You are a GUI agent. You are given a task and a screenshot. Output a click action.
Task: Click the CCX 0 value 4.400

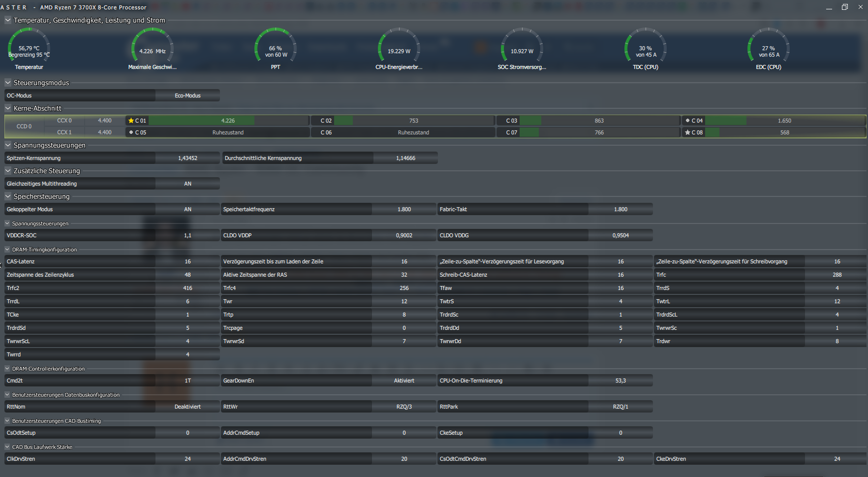pyautogui.click(x=105, y=121)
